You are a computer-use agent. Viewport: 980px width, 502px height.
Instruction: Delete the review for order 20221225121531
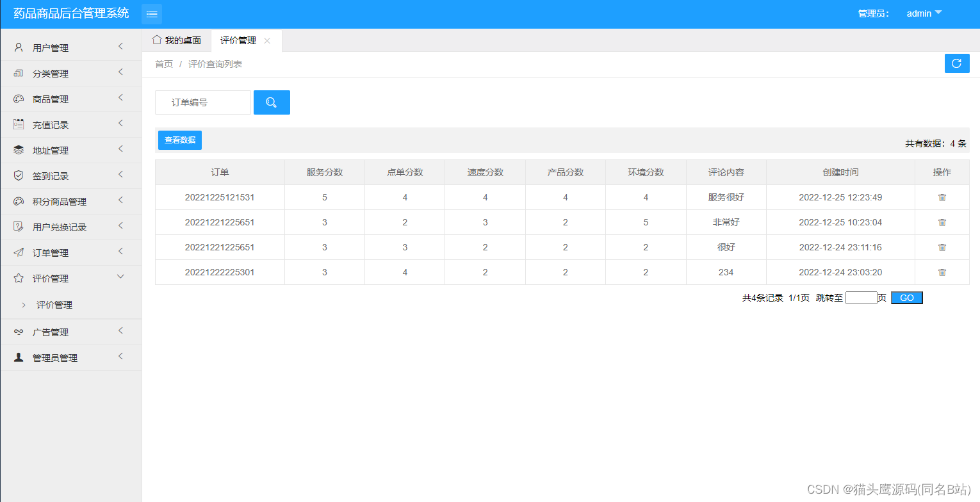(942, 197)
